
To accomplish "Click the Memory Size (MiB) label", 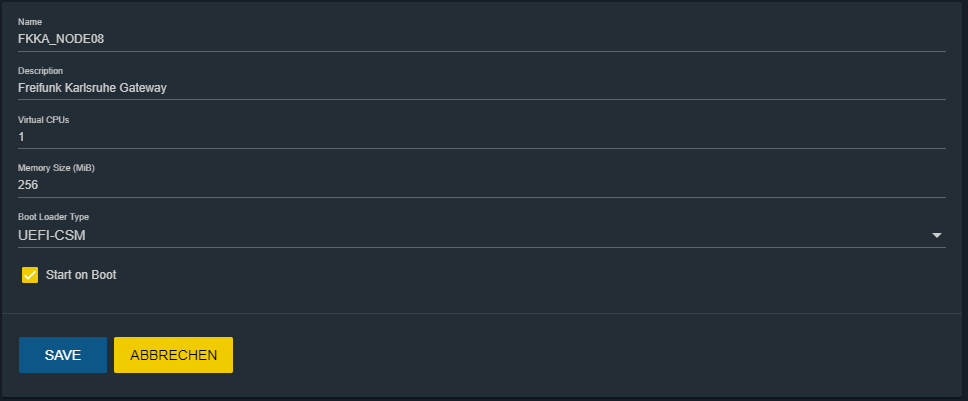I will click(x=56, y=169).
